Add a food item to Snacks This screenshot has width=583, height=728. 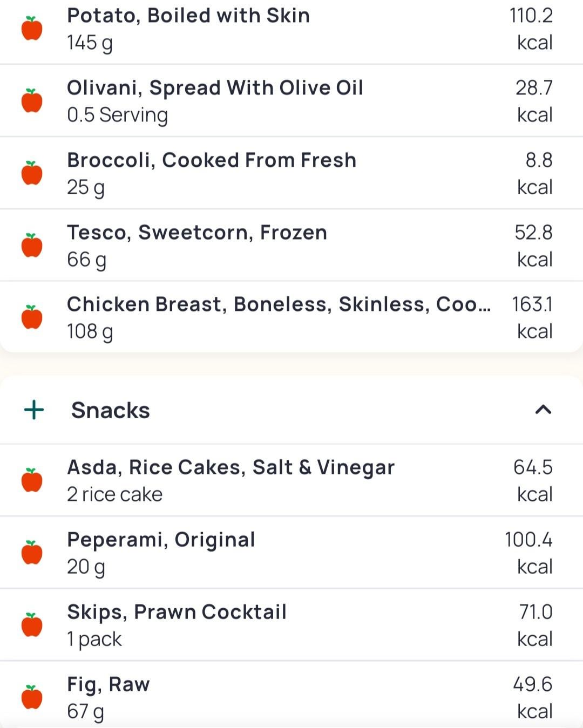(x=34, y=410)
